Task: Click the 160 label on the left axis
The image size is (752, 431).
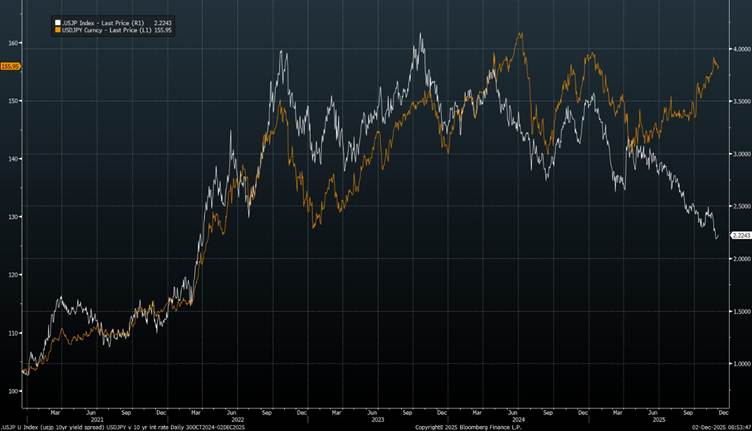Action: coord(13,43)
